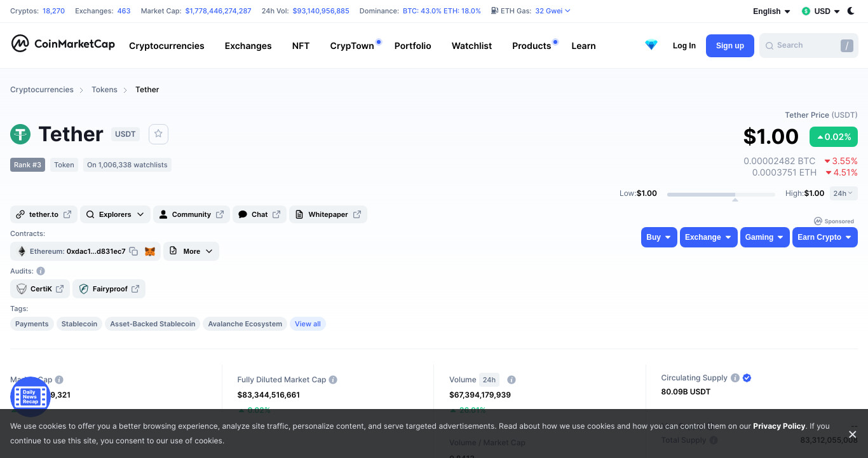Click the CoinMarketCap logo
Viewport: 868px width, 458px height.
tap(63, 44)
